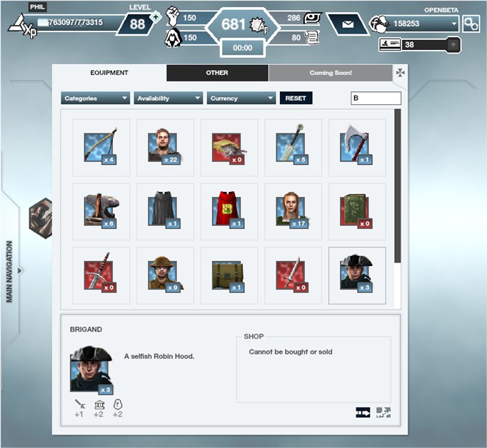This screenshot has height=448, width=487.
Task: Switch to the Other tab
Action: tap(217, 73)
